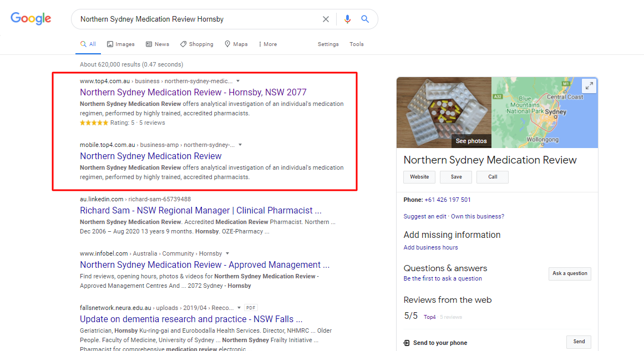Start voice search with microphone icon
This screenshot has width=644, height=351.
point(347,19)
